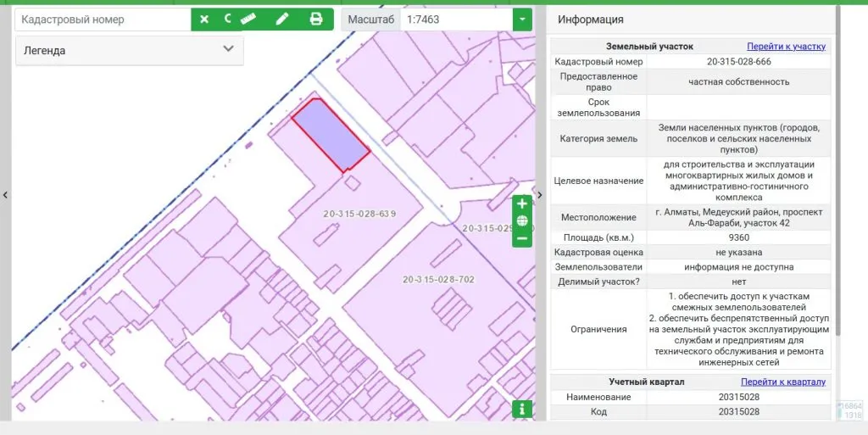Collapse the right information panel arrow

point(539,195)
